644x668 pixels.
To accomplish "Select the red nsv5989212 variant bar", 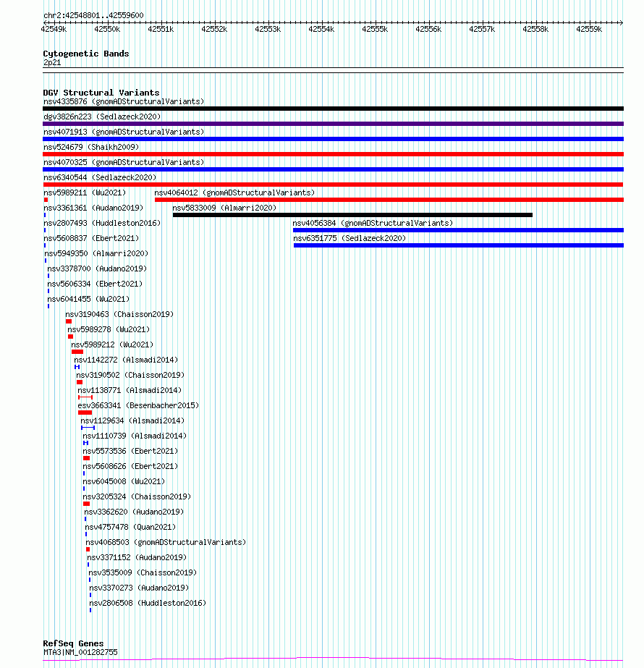I will (77, 352).
